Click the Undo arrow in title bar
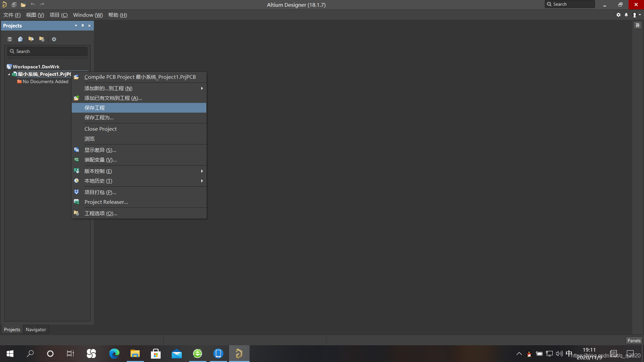The image size is (644, 362). (33, 4)
